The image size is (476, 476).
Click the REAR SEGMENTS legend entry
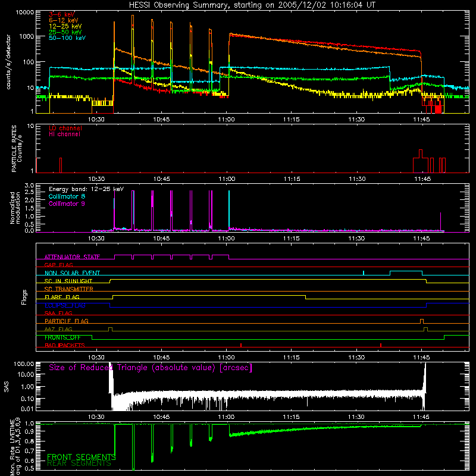tap(79, 464)
